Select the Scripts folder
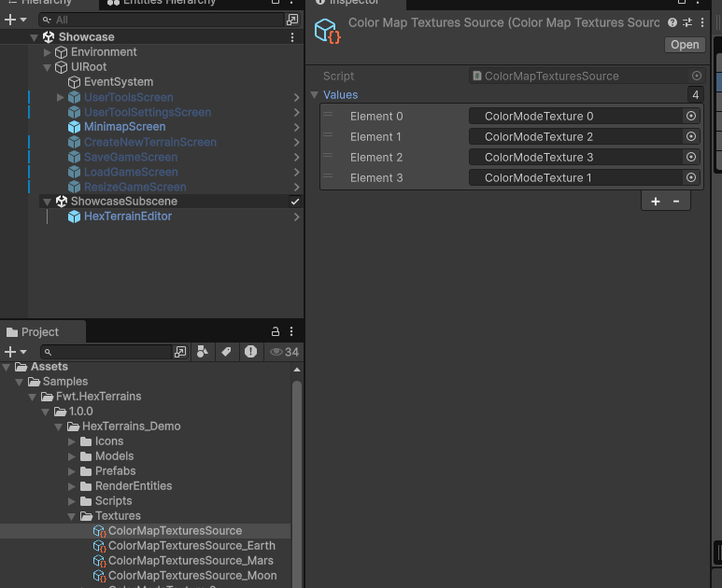The image size is (722, 588). pos(113,501)
